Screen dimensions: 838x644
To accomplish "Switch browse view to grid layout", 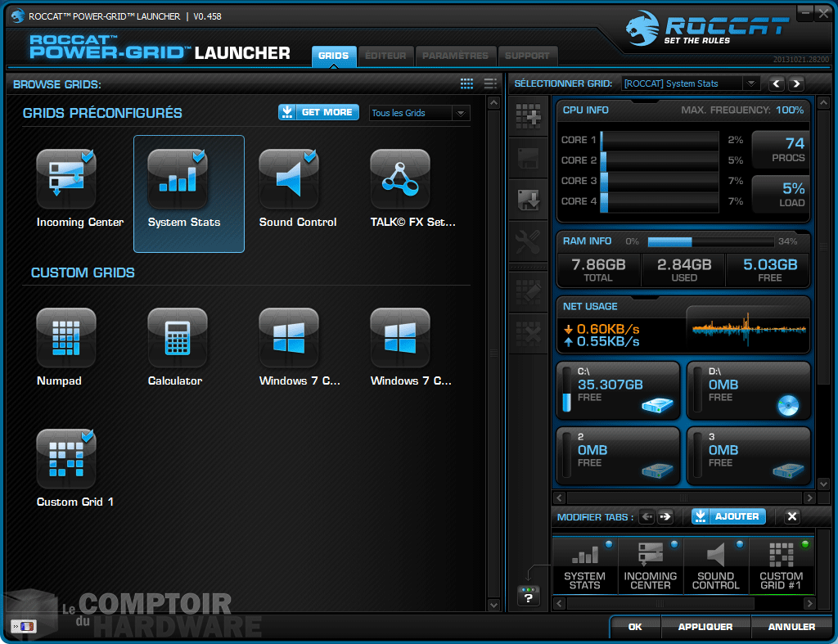I will [466, 83].
